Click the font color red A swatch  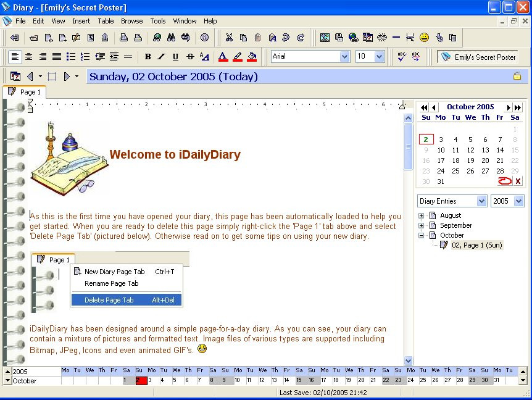coord(223,57)
